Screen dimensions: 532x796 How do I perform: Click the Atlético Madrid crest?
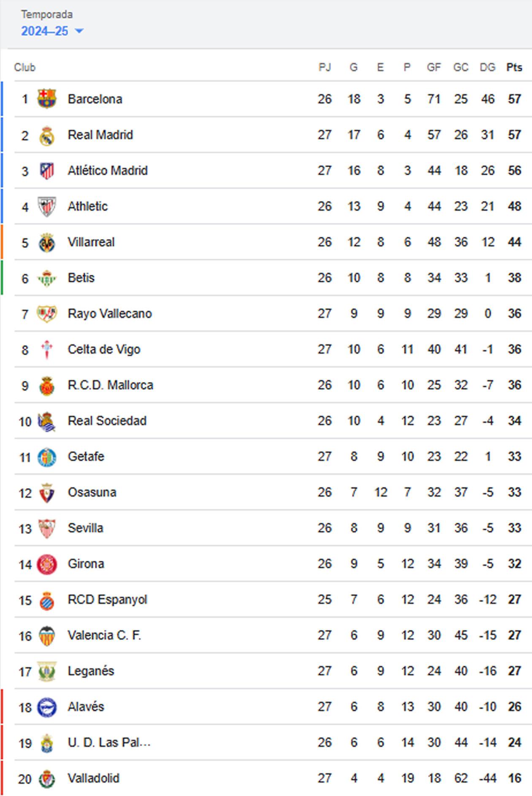point(48,170)
